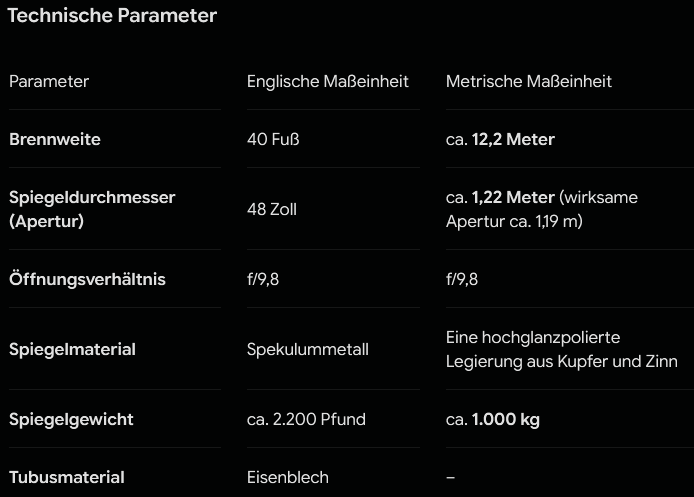
Task: Click the Technische Parameter heading
Action: coord(112,15)
